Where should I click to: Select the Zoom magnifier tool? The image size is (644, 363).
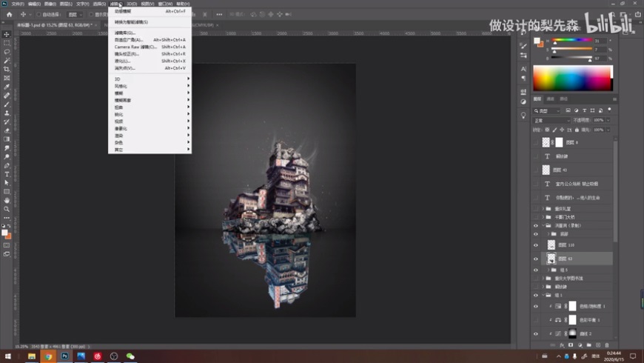click(x=7, y=209)
